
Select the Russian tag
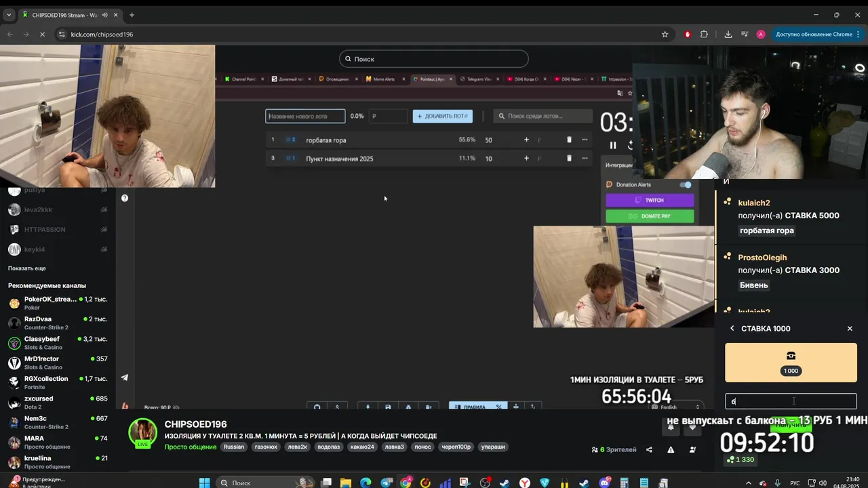click(x=234, y=447)
